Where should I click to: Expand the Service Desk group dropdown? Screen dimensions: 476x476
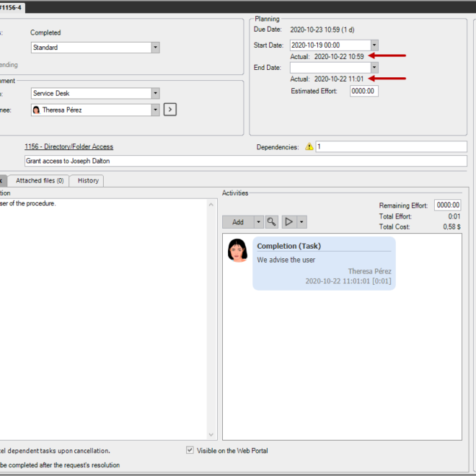155,94
